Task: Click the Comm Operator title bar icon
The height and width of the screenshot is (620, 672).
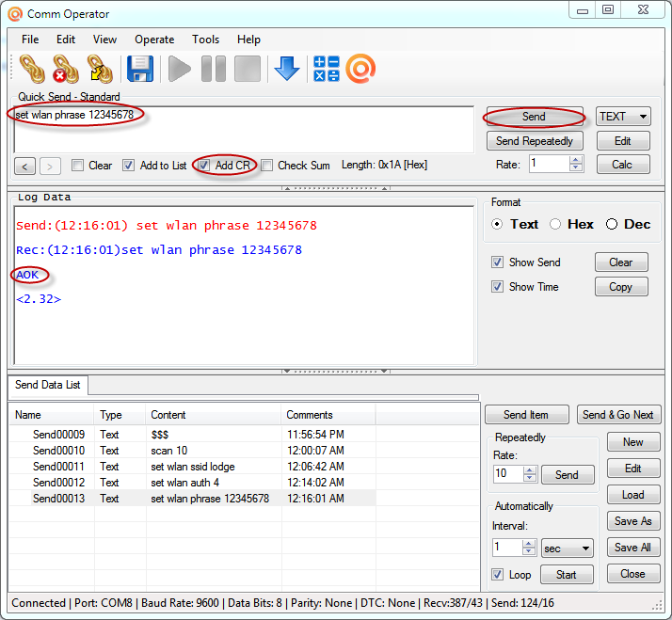Action: [x=15, y=14]
